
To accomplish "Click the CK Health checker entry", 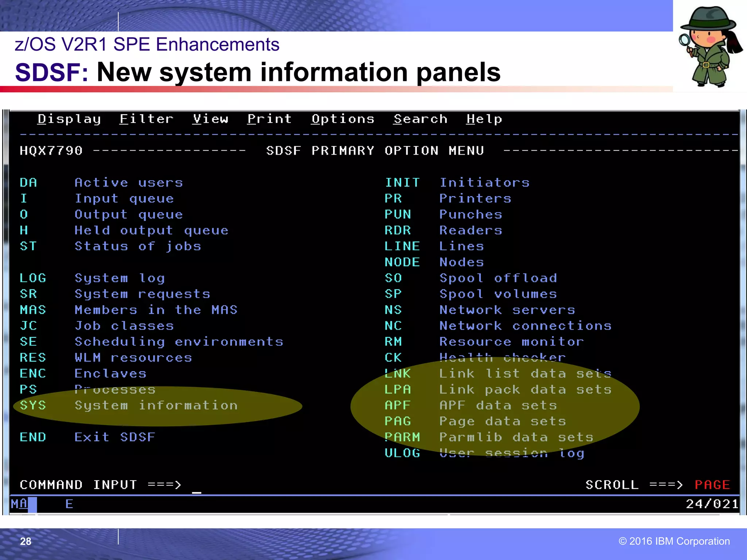I will (475, 358).
